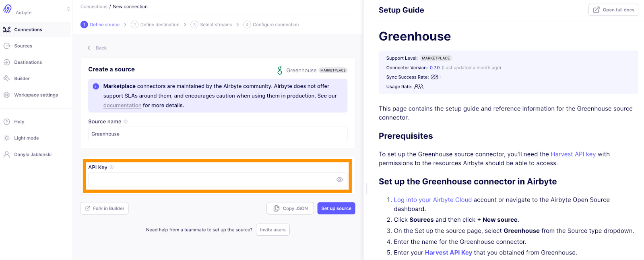Focus the API Key input field

pyautogui.click(x=211, y=180)
